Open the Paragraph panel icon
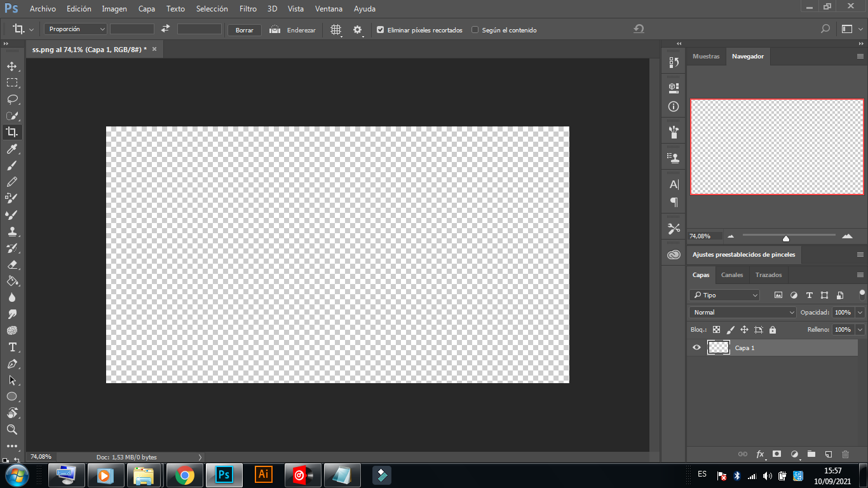The image size is (868, 488). tap(674, 202)
